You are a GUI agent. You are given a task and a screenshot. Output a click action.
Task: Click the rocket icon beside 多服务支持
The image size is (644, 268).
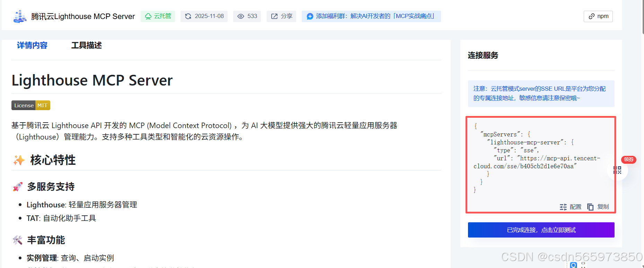click(x=18, y=187)
